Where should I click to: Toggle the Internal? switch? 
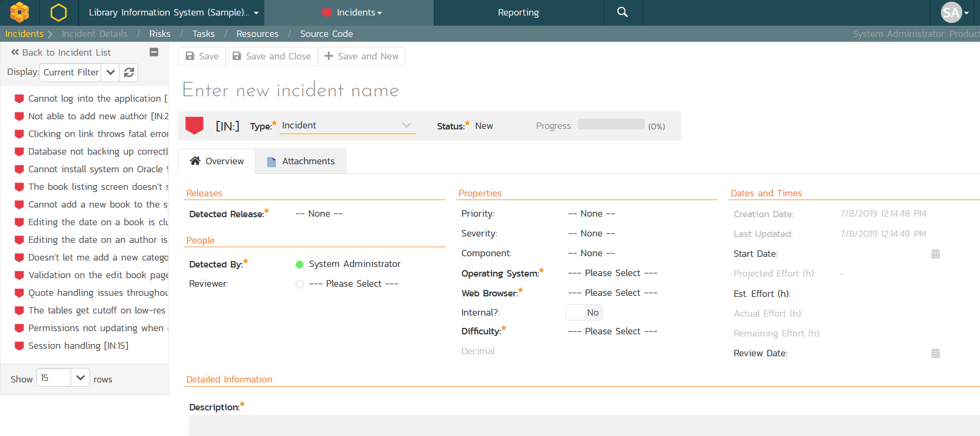click(x=584, y=312)
